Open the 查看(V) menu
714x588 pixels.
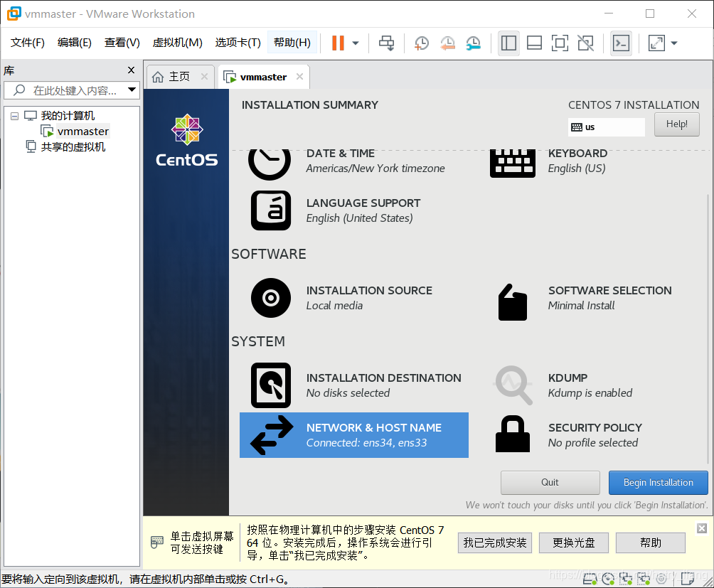[122, 43]
